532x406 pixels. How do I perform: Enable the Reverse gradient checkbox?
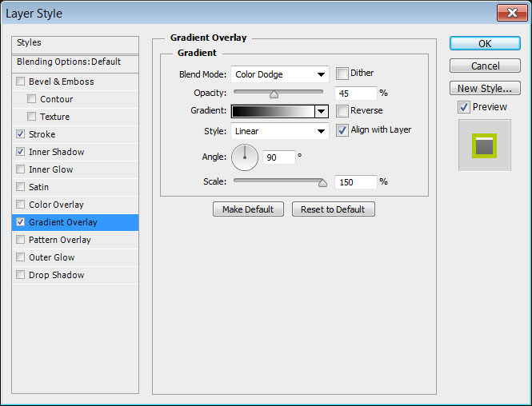point(342,111)
